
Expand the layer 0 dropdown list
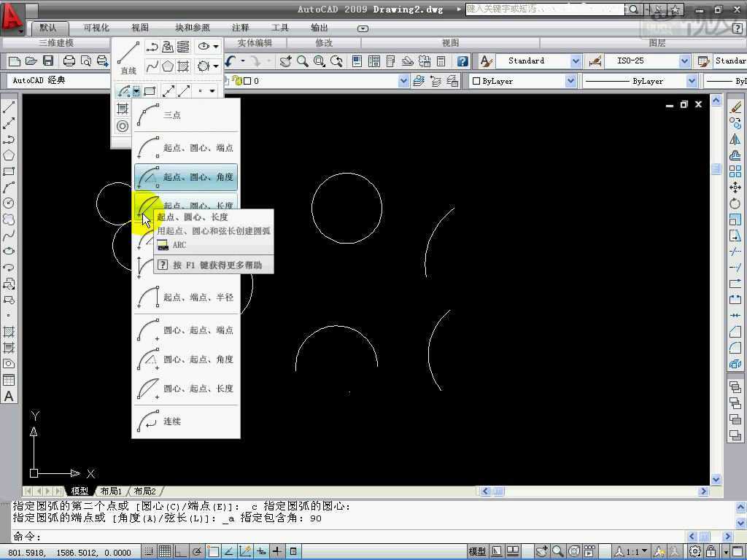(403, 81)
